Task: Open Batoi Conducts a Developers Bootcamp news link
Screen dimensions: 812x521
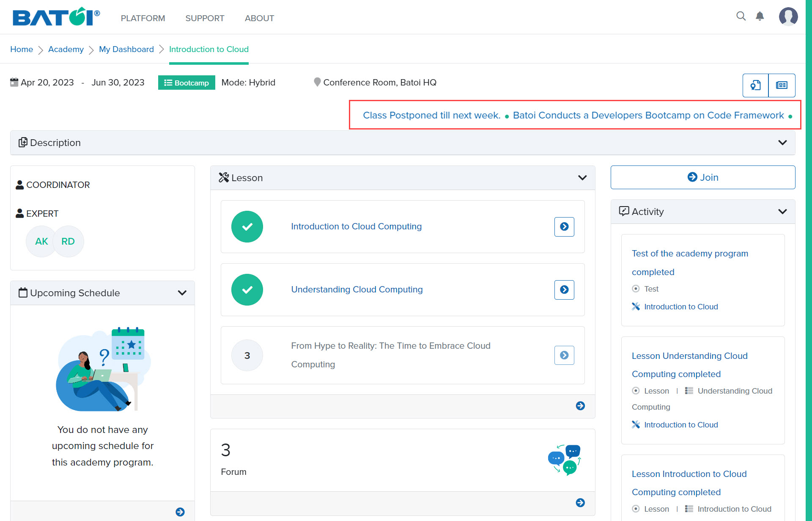Action: click(x=648, y=115)
